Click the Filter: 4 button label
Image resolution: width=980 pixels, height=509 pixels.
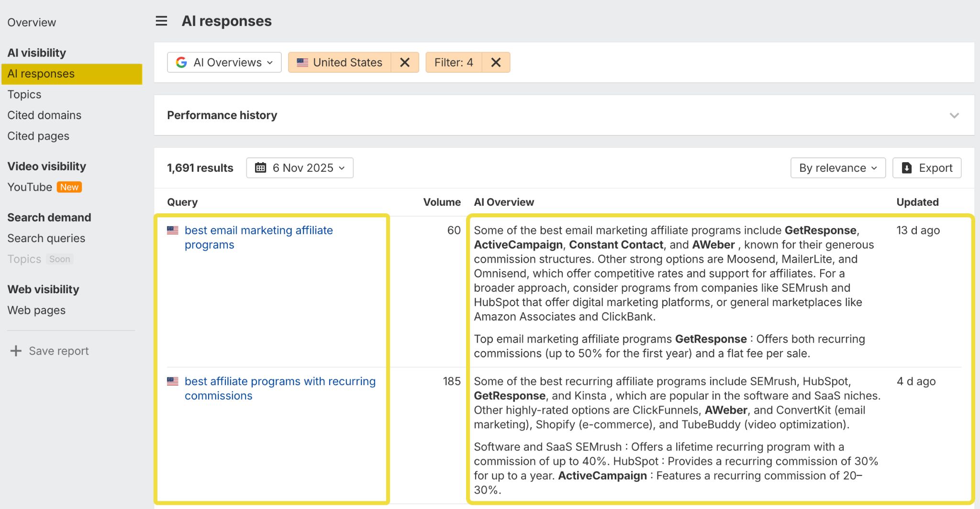(x=454, y=63)
